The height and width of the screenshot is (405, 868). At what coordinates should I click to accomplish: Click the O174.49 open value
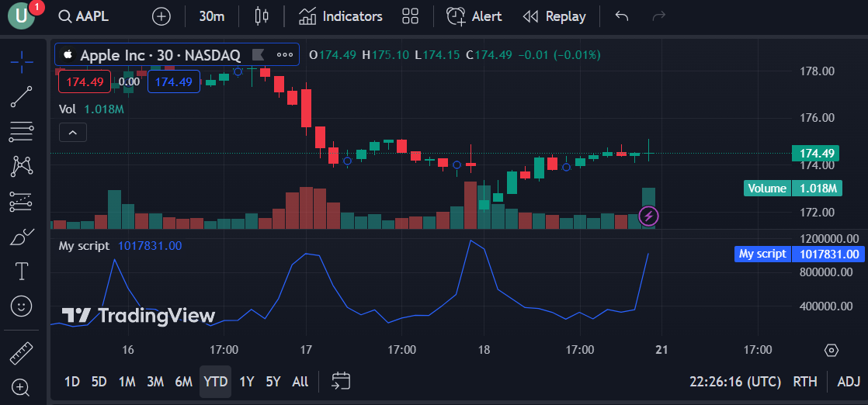tap(333, 55)
